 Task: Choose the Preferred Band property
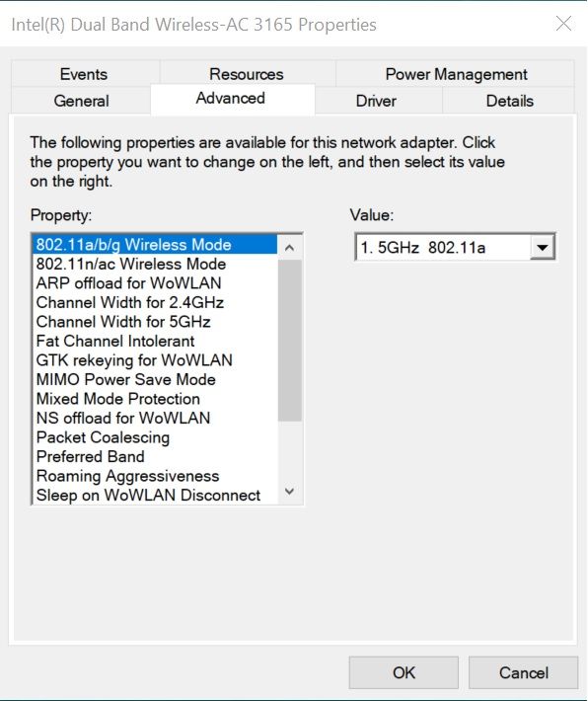pos(155,456)
